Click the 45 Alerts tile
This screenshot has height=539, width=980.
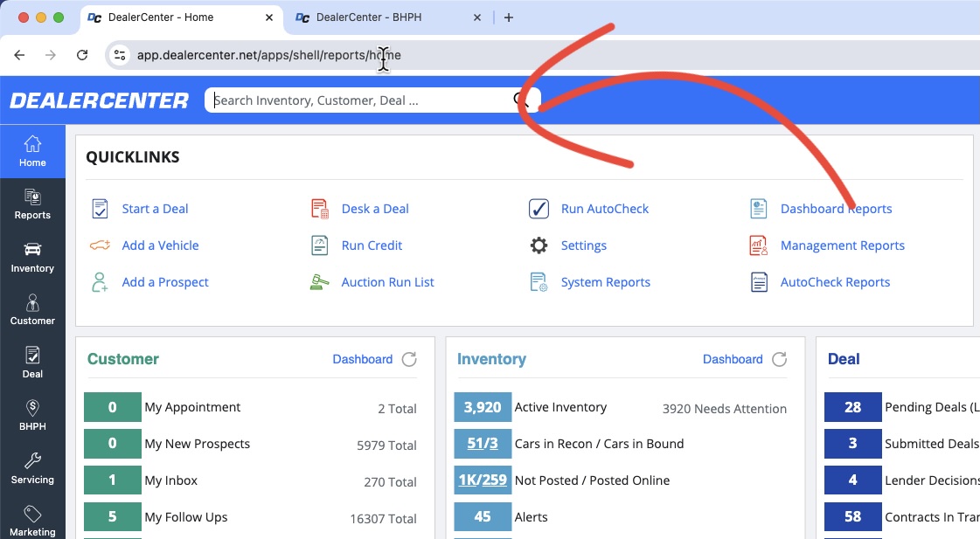tap(483, 516)
